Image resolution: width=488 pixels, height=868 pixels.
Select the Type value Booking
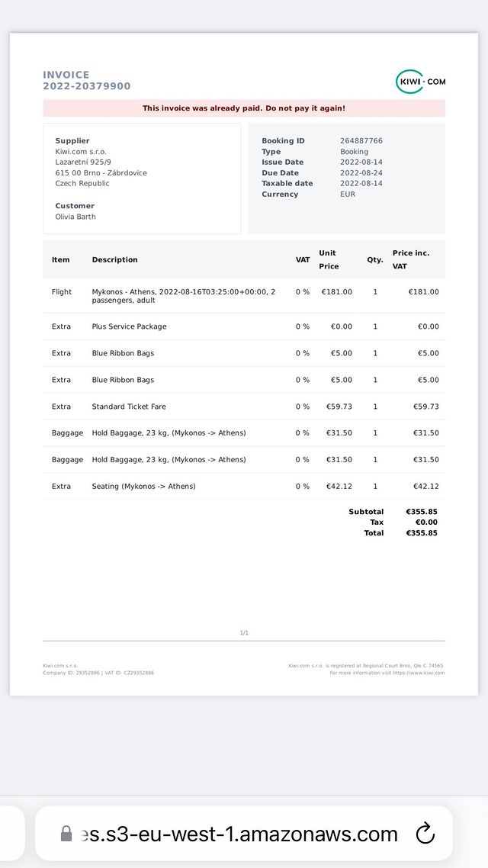pos(354,152)
